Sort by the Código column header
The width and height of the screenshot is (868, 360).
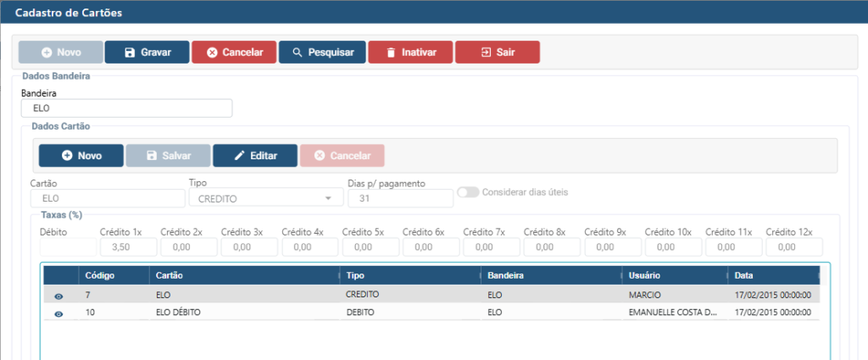(x=100, y=276)
